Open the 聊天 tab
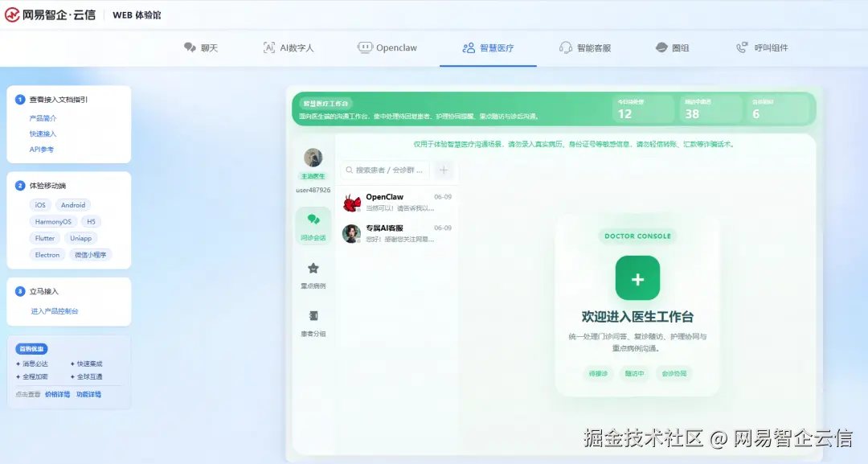 tap(201, 48)
